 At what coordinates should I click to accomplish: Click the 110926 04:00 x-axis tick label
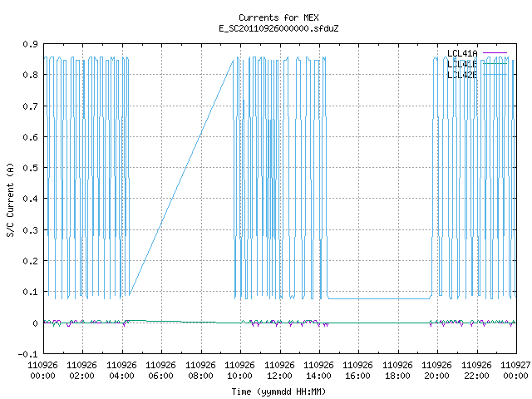click(121, 370)
